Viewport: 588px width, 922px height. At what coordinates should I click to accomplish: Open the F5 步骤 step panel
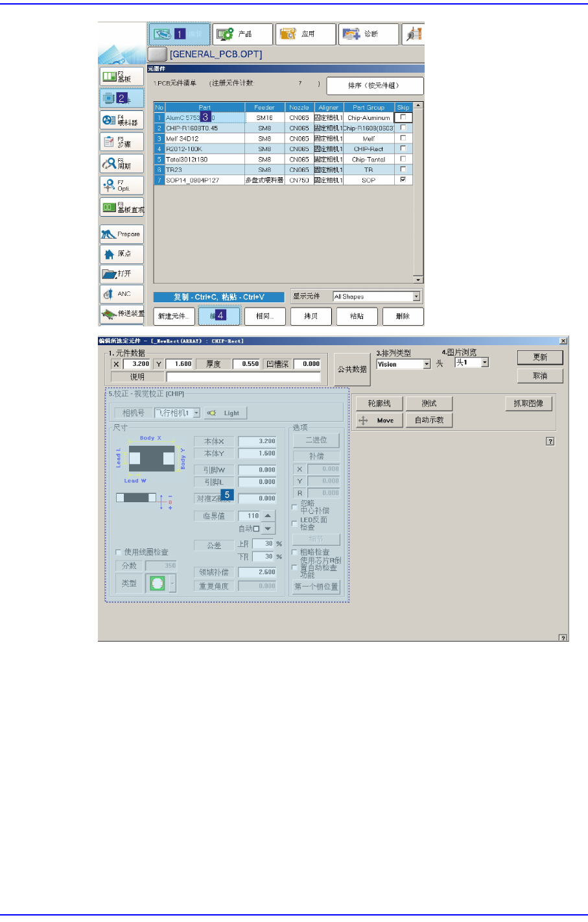[x=121, y=141]
